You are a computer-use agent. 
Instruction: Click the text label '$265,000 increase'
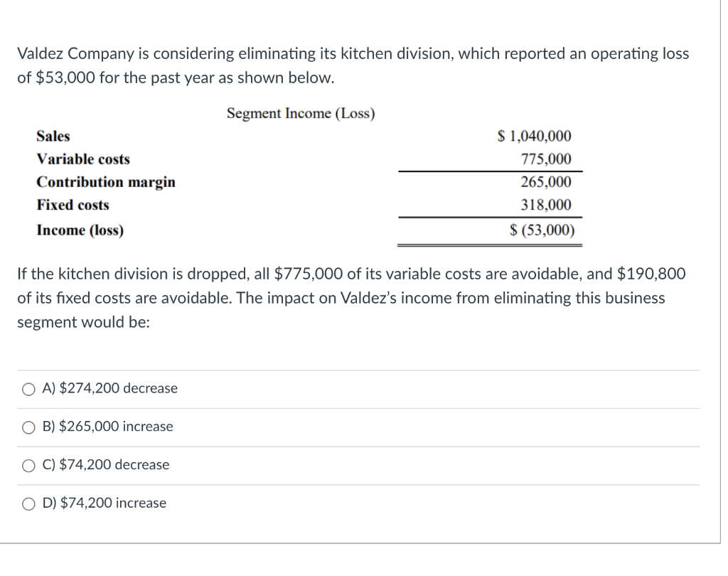(x=117, y=427)
